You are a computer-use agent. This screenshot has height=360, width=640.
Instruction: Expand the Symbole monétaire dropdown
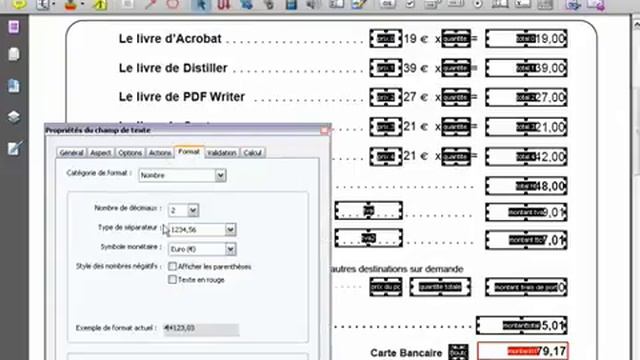(202, 249)
